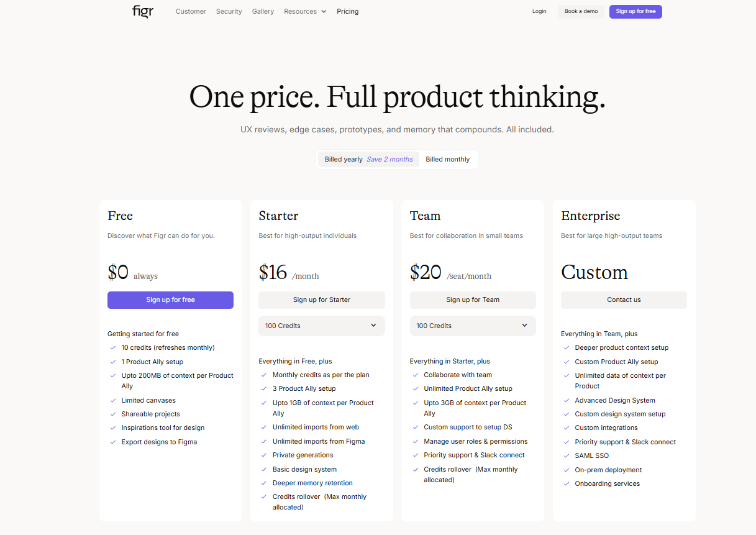Click checkmark next to Private generations

(x=264, y=455)
